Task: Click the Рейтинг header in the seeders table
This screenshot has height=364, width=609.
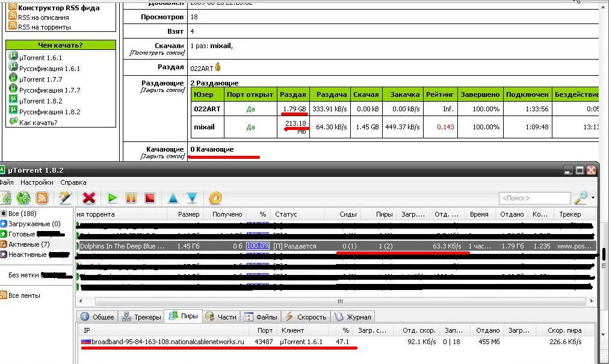Action: click(x=440, y=94)
